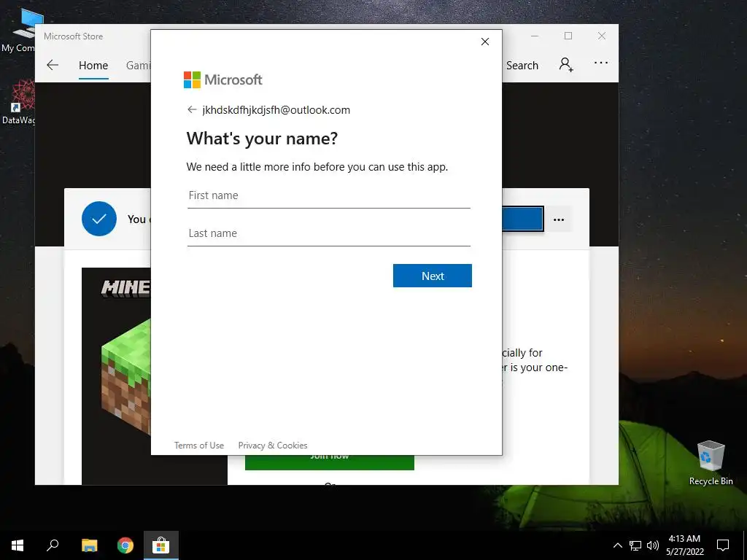Image resolution: width=747 pixels, height=560 pixels.
Task: Maximize the Microsoft Store window
Action: (568, 36)
